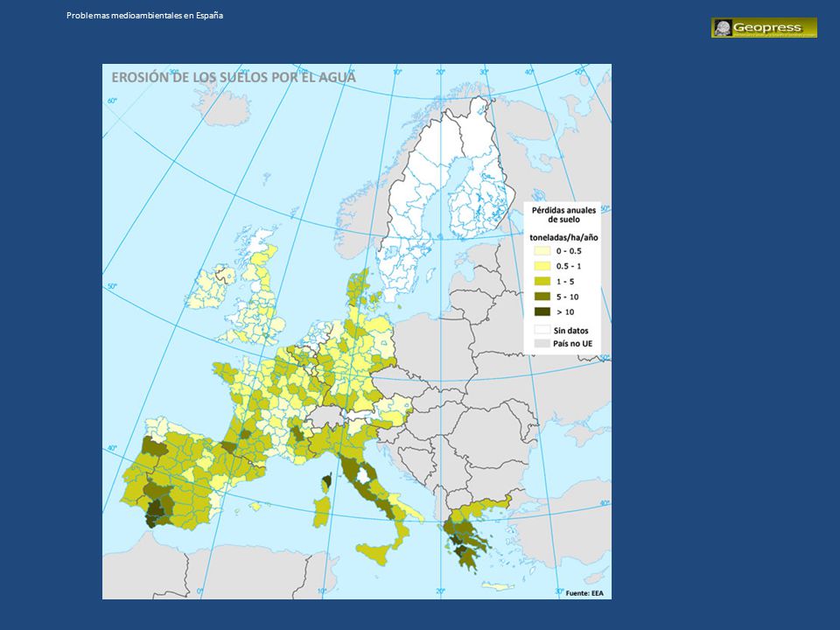Click the Sin datos legend swatch

(542, 330)
